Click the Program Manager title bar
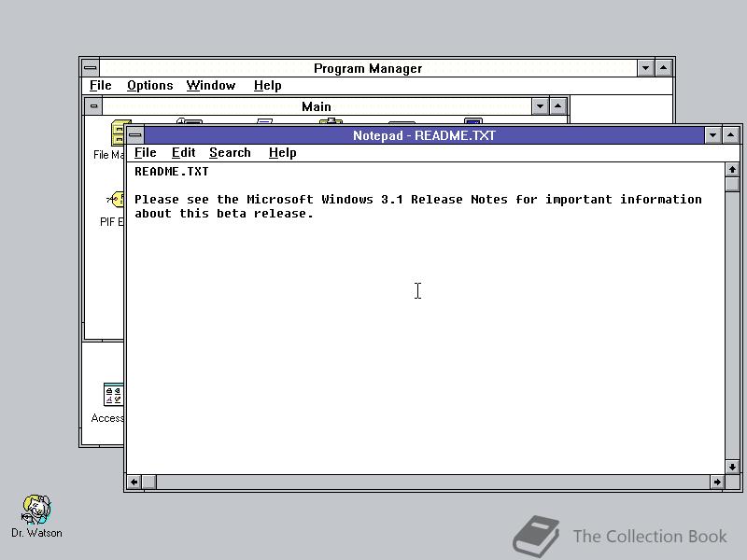This screenshot has height=560, width=747. pyautogui.click(x=368, y=68)
